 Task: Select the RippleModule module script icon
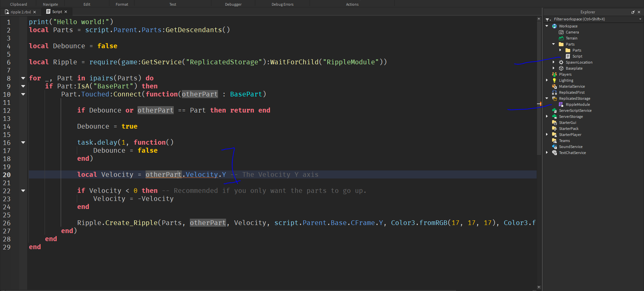(561, 104)
